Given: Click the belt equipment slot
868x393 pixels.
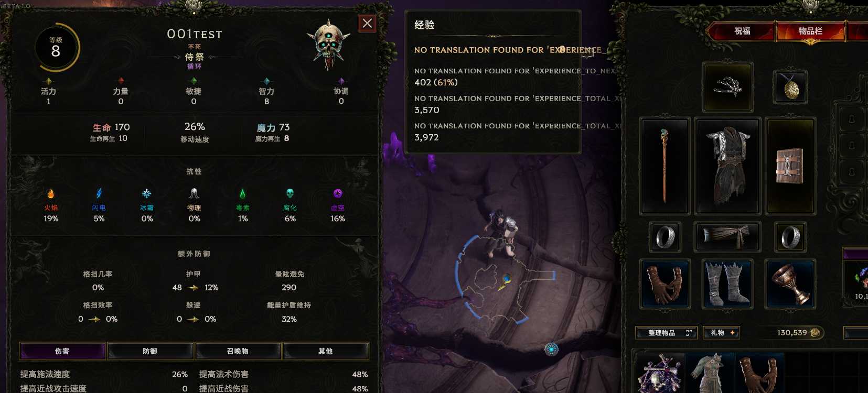Looking at the screenshot, I should 727,237.
